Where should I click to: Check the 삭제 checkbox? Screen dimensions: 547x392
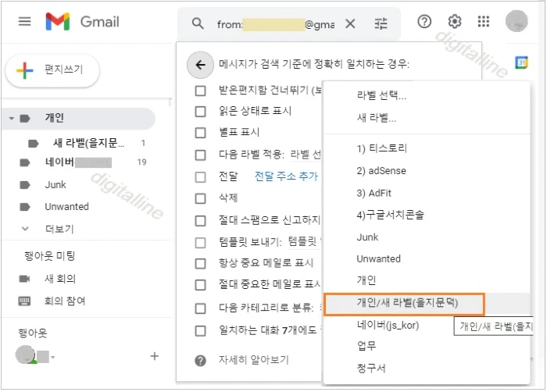[x=200, y=198]
